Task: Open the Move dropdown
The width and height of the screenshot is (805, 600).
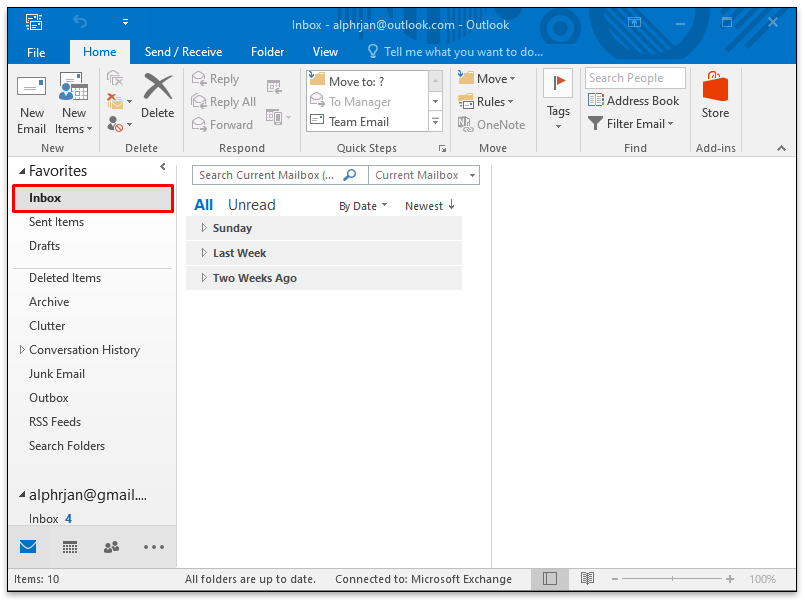Action: tap(486, 79)
